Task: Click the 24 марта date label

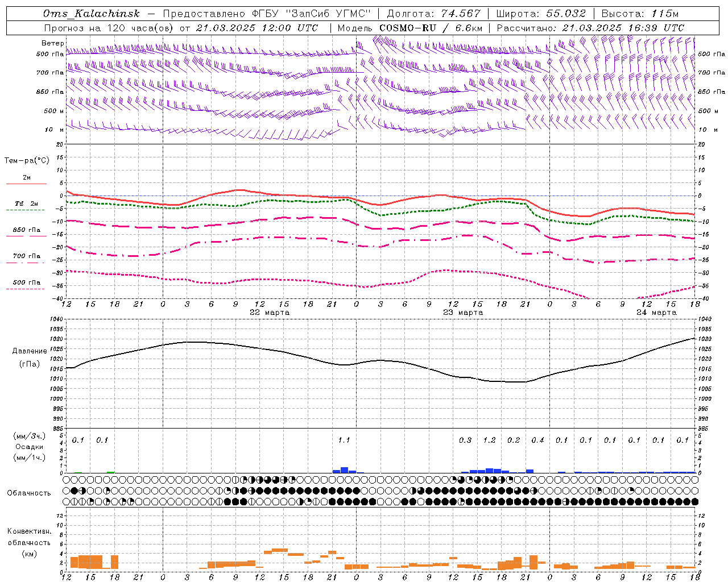Action: (x=656, y=313)
